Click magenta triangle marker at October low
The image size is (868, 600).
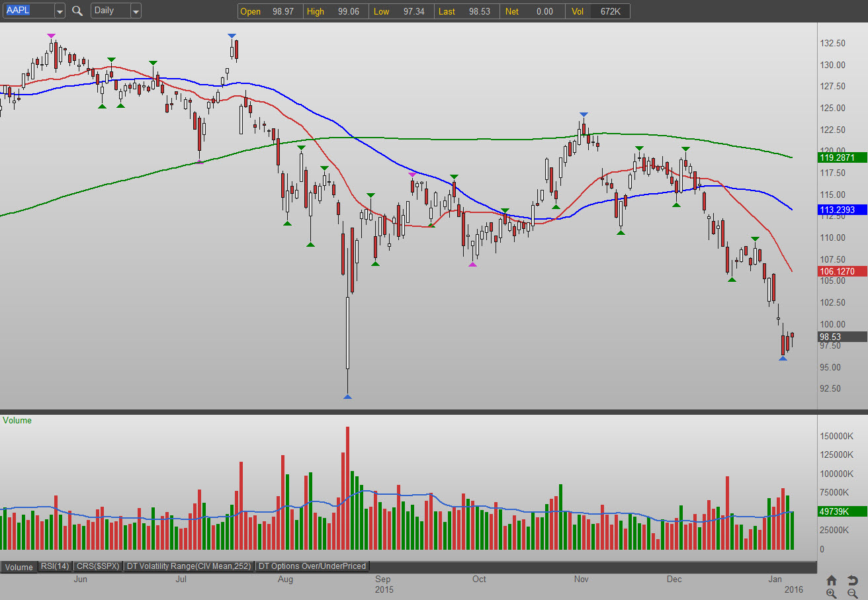tap(472, 265)
